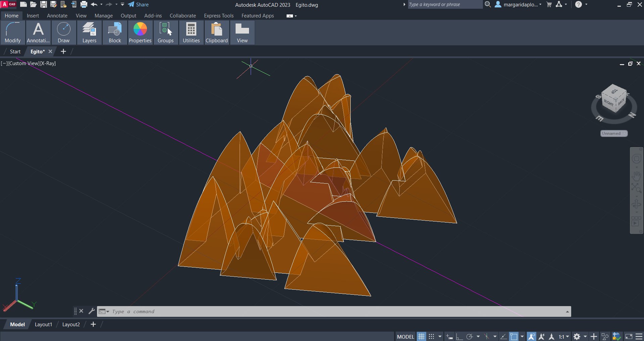Switch to the Layout1 tab
Image resolution: width=644 pixels, height=341 pixels.
(x=43, y=325)
